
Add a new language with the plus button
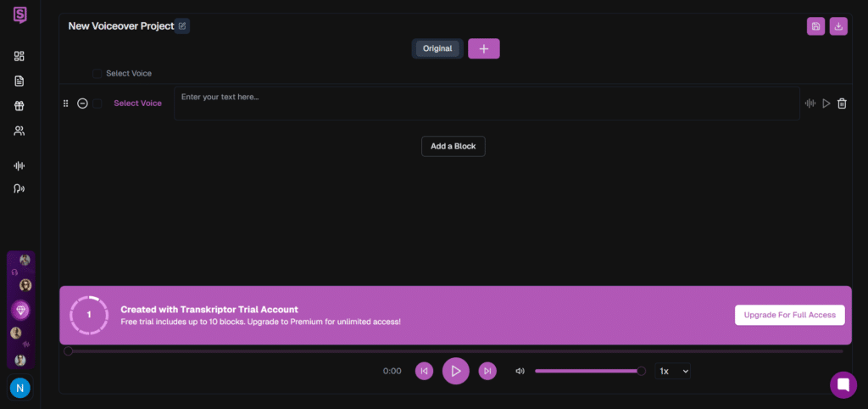point(484,48)
